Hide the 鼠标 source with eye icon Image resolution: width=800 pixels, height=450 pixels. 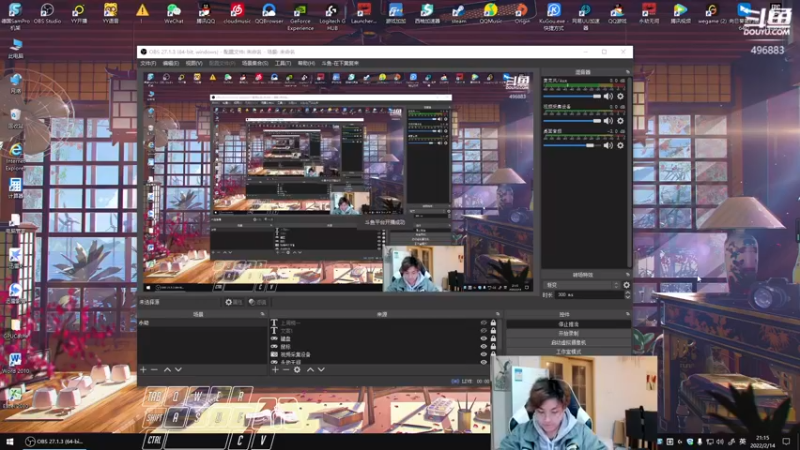[483, 346]
